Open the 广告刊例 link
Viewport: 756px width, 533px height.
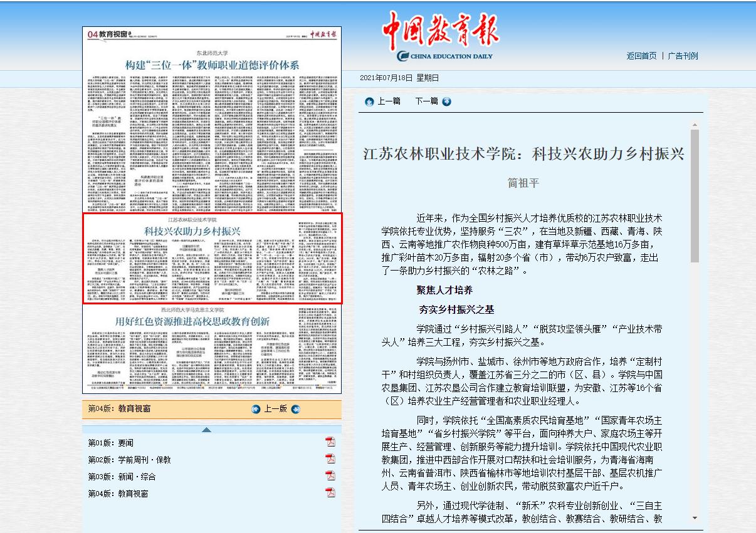(683, 56)
